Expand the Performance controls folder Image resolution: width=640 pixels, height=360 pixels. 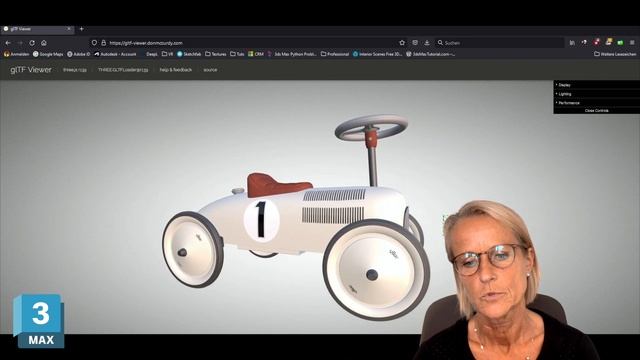[596, 103]
